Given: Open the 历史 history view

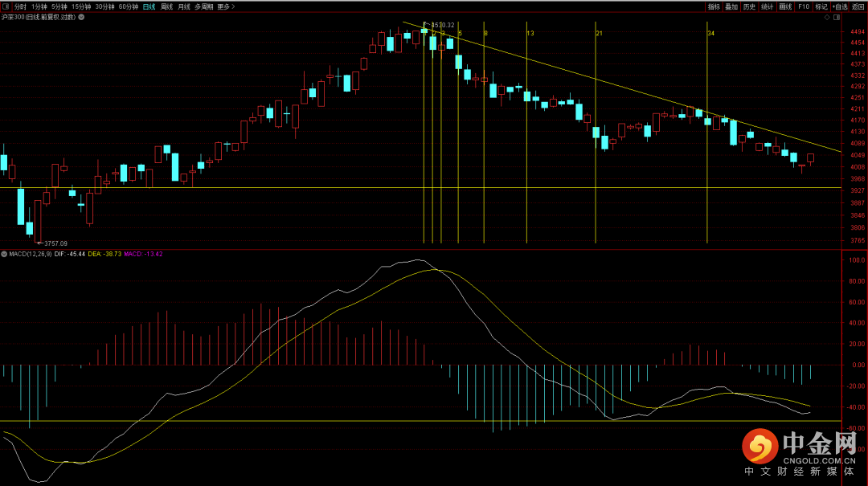Looking at the screenshot, I should tap(749, 6).
